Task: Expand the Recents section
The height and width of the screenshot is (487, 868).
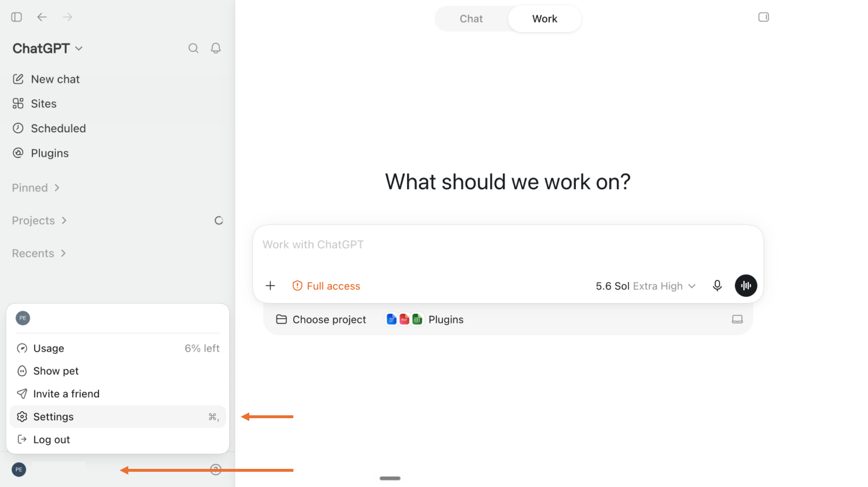Action: [39, 253]
